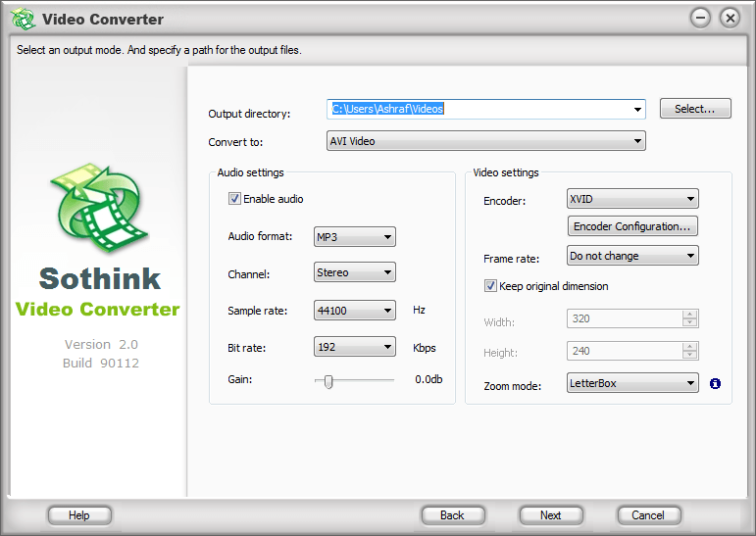Go Back to previous step

click(453, 515)
